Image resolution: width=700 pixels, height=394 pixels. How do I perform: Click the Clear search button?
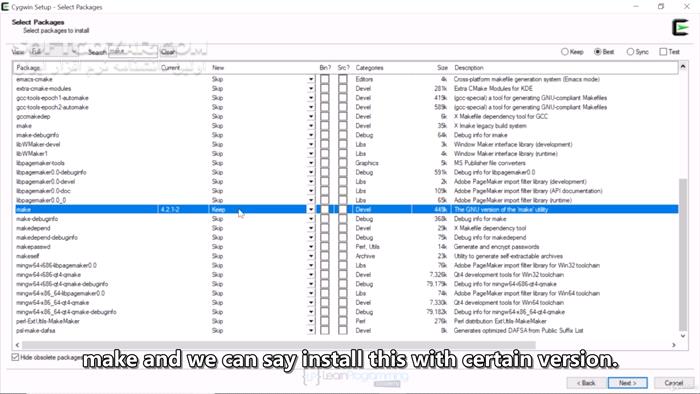tap(168, 52)
